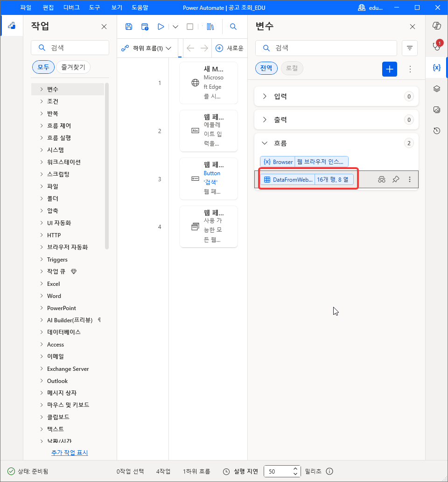Click the flow search magnifier icon
Screen dimensions: 448x482
233,27
